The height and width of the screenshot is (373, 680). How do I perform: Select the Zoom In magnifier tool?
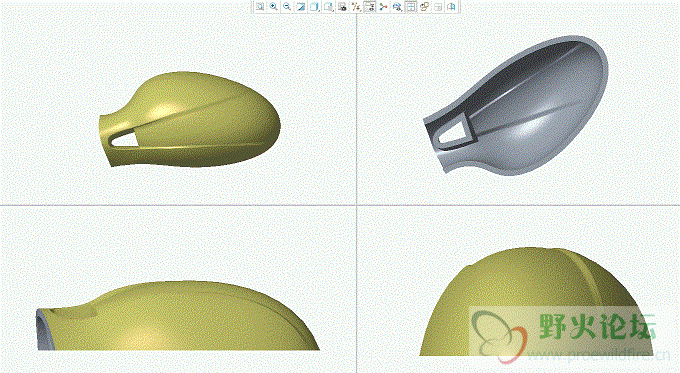tap(273, 7)
